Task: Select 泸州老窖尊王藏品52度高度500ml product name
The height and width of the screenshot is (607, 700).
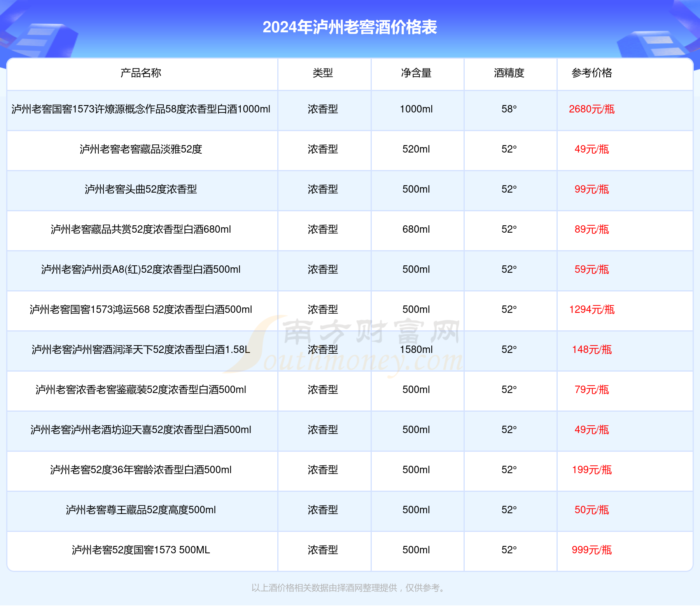Action: [141, 510]
